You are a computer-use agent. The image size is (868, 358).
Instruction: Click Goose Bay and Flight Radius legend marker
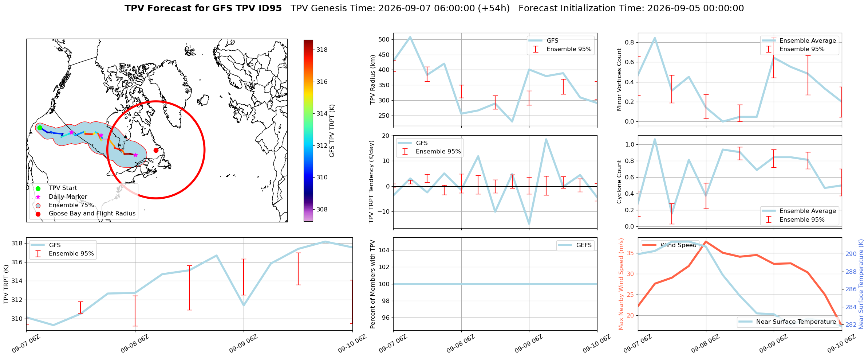coord(38,214)
